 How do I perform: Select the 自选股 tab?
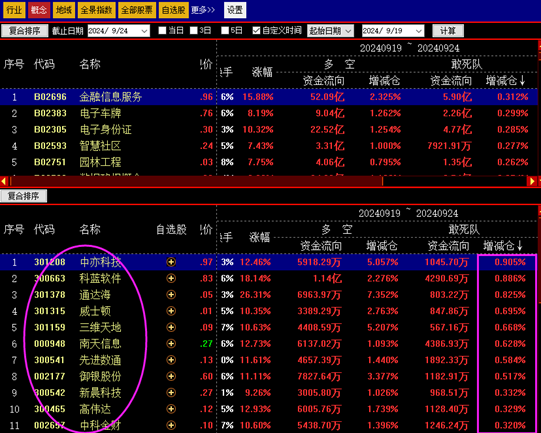click(x=174, y=10)
